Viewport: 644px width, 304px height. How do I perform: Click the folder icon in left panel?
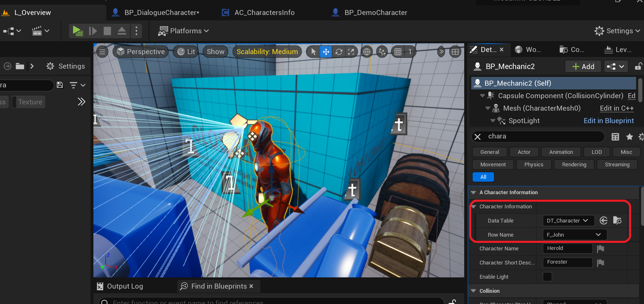click(x=20, y=66)
